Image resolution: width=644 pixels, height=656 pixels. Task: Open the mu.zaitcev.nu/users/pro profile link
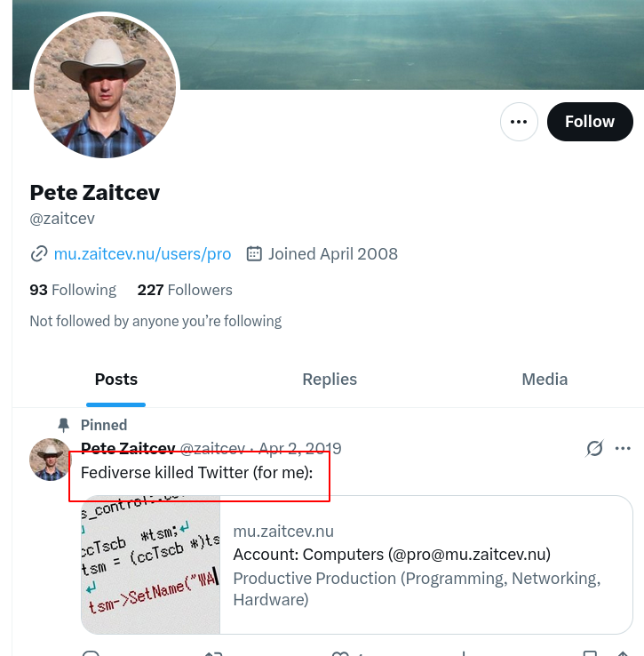pos(142,254)
